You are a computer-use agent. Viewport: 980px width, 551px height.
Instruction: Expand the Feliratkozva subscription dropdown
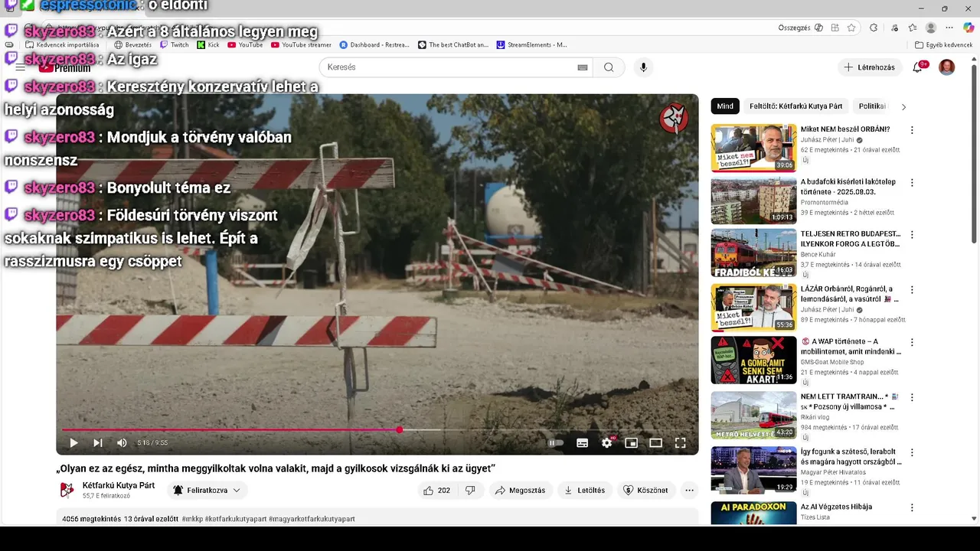click(206, 491)
